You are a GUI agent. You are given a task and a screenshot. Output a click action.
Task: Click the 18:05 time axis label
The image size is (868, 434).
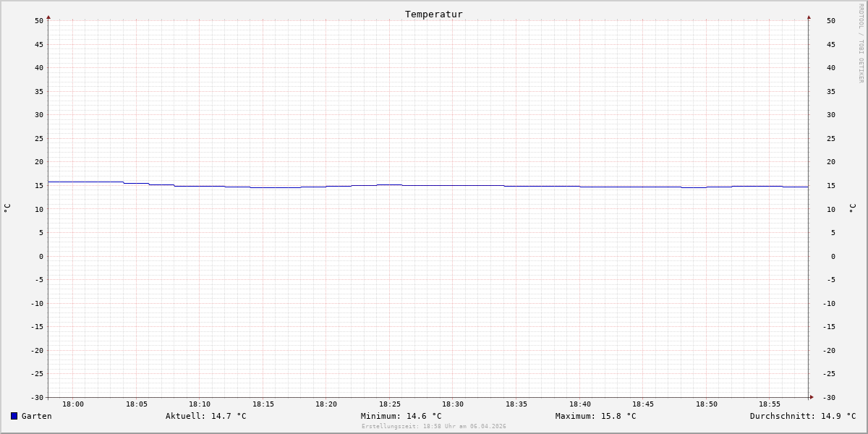pos(137,404)
